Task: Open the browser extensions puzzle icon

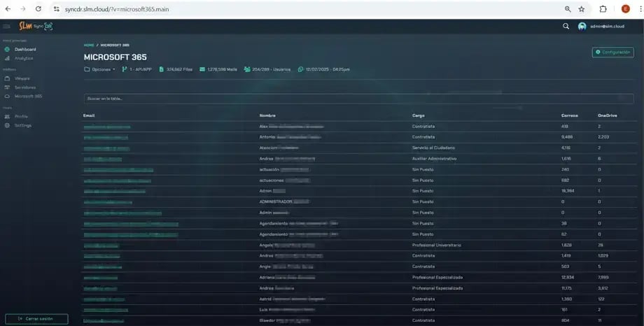Action: click(x=603, y=9)
